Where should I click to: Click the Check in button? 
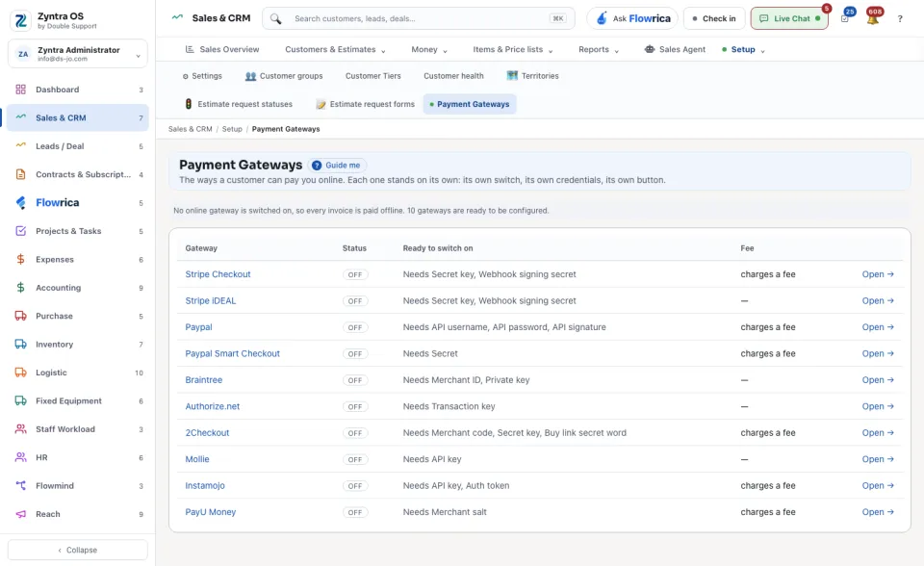tap(714, 19)
